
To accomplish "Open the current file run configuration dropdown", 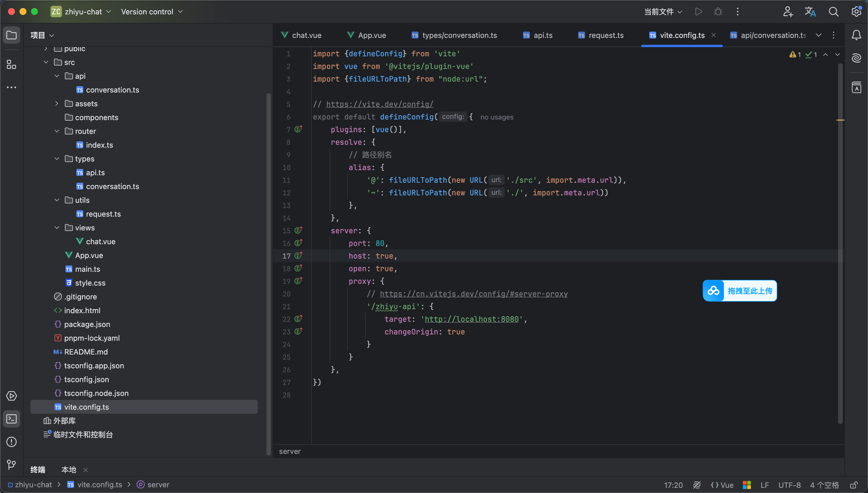I will click(x=663, y=12).
